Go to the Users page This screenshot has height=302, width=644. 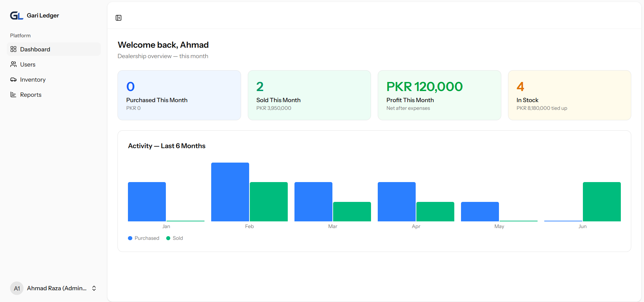54,64
